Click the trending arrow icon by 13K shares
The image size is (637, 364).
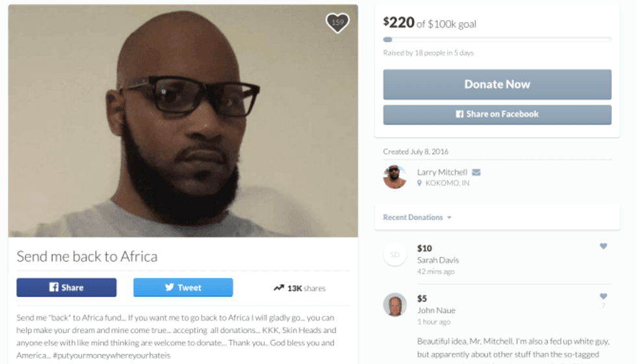(x=279, y=287)
